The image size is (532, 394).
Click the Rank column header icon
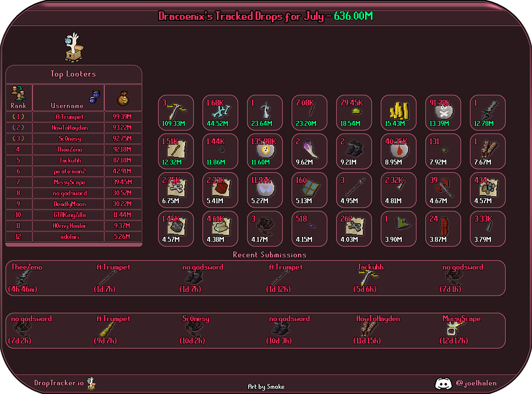click(18, 93)
